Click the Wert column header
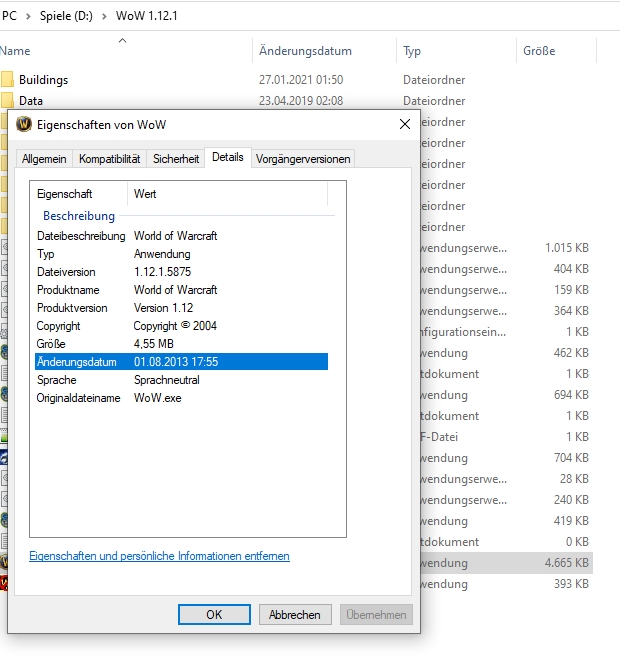 tap(145, 194)
